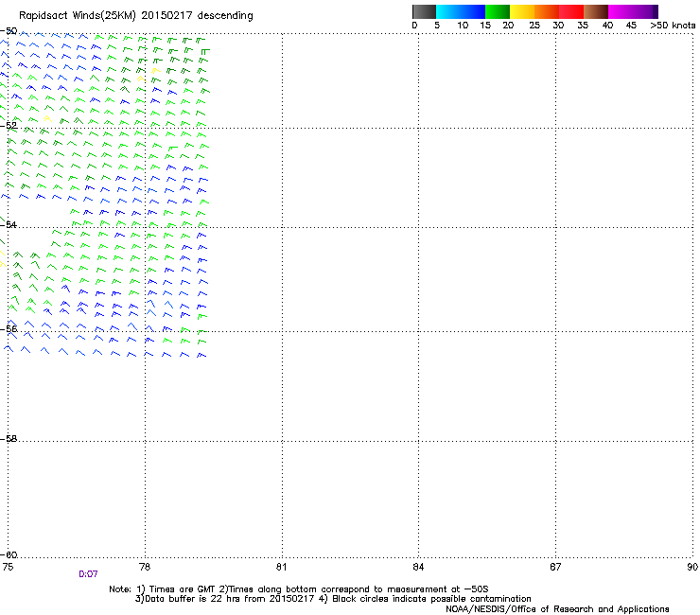Image resolution: width=700 pixels, height=615 pixels.
Task: Click the longitude label '78'
Action: (145, 567)
